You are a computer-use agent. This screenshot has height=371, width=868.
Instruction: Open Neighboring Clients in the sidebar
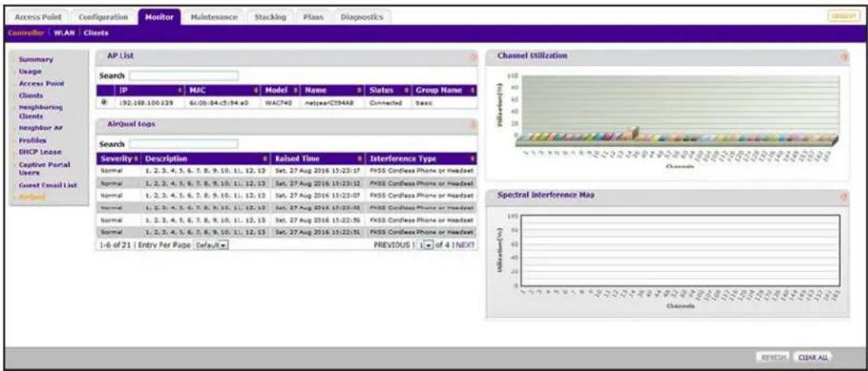coord(41,112)
